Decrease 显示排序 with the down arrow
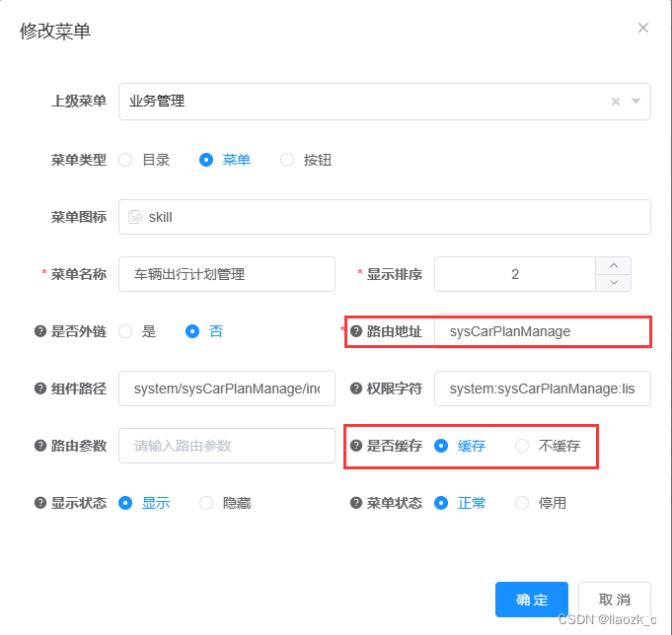Image resolution: width=672 pixels, height=635 pixels. click(613, 283)
